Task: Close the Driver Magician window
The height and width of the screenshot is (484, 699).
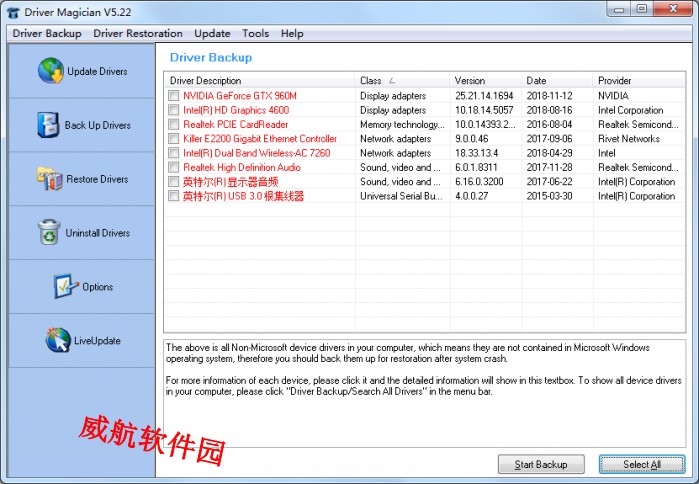Action: tap(674, 9)
